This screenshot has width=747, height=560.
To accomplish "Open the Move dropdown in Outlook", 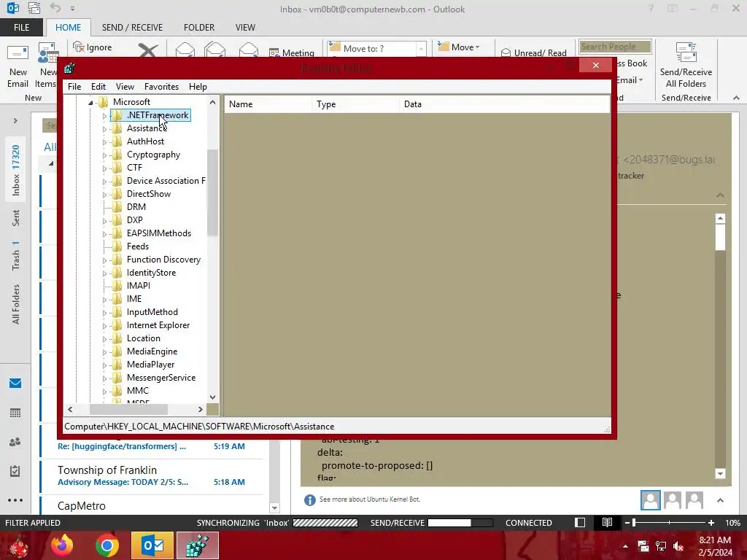I will pos(459,47).
